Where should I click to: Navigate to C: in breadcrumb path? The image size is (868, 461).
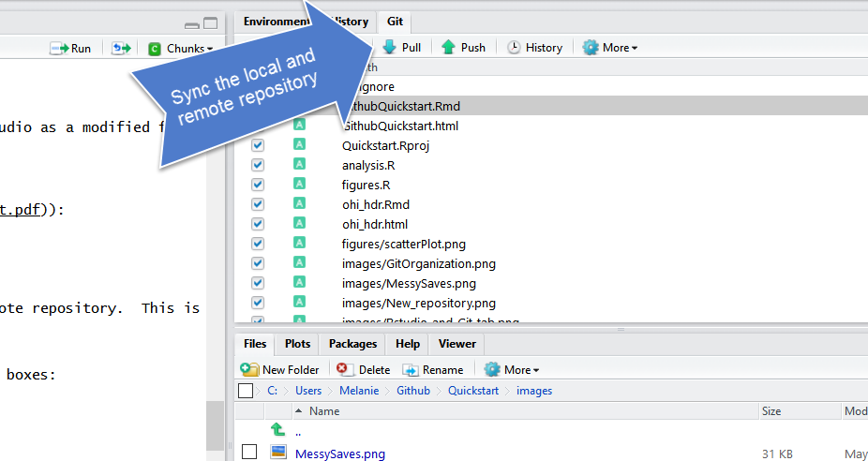[273, 391]
